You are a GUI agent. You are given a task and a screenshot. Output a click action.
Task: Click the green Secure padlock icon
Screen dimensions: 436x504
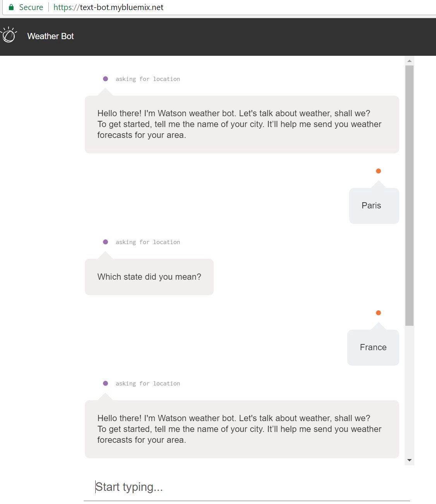(x=11, y=7)
